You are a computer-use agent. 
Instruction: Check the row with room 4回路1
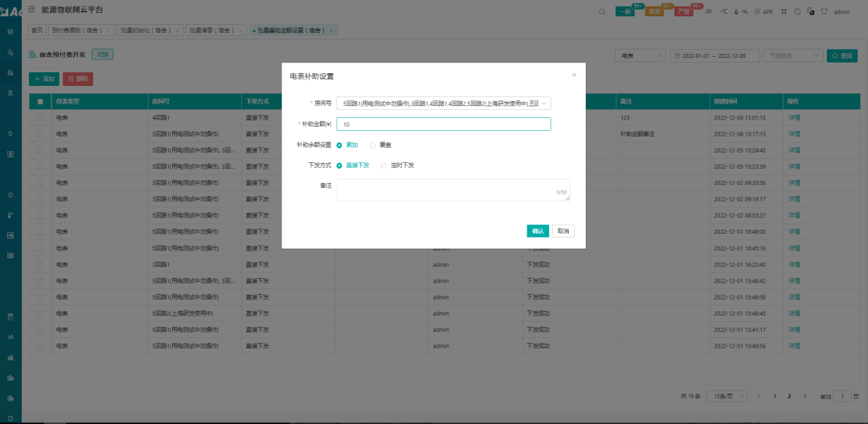[x=40, y=118]
